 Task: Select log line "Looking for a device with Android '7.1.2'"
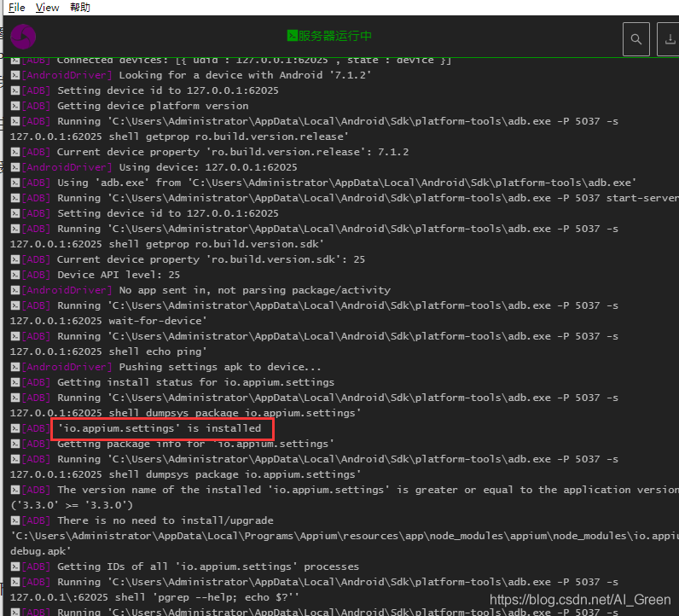coord(245,75)
